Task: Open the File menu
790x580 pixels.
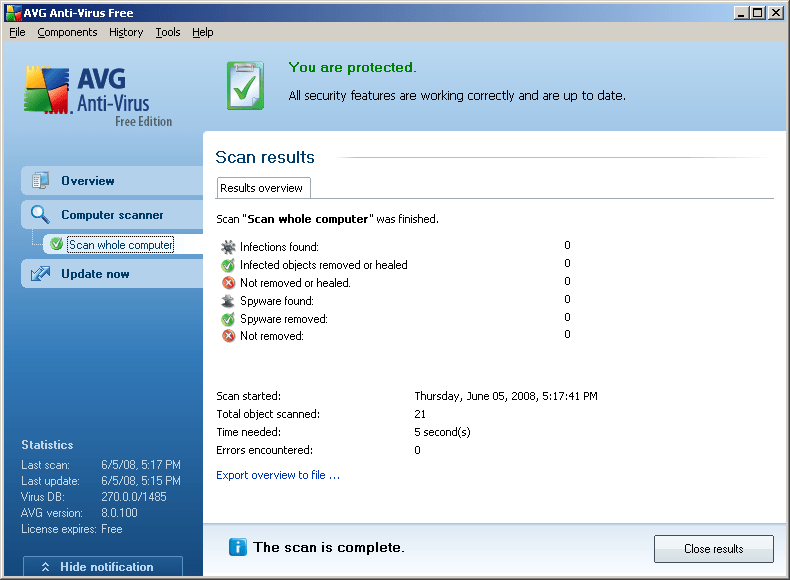Action: click(17, 32)
